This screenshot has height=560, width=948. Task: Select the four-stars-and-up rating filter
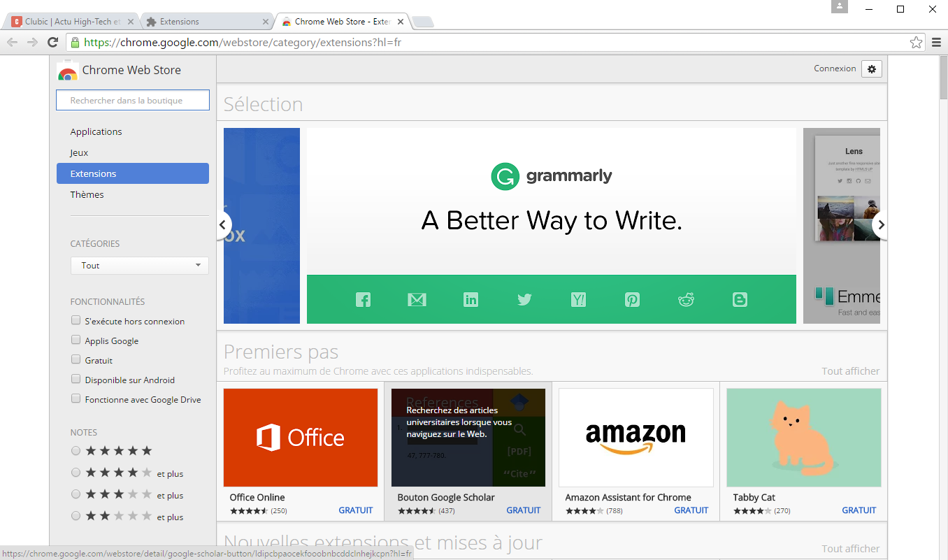76,472
